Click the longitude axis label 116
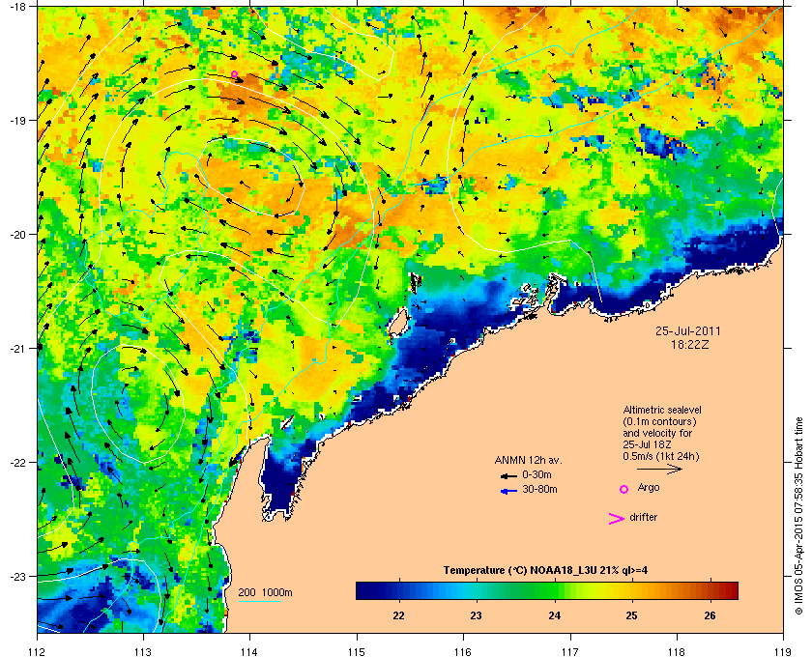This screenshot has width=812, height=657. [x=463, y=651]
